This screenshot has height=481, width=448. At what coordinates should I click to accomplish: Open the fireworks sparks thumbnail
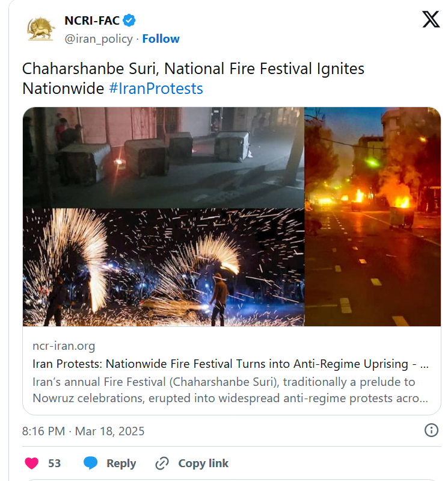pyautogui.click(x=164, y=267)
